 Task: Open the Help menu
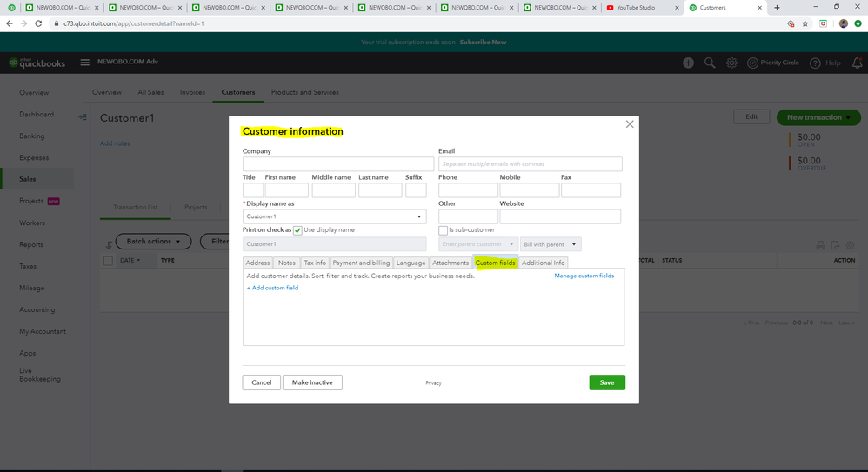pos(825,63)
